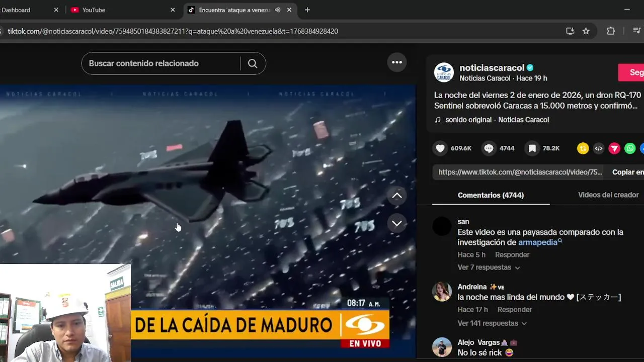Open the three-dot more options button
Image resolution: width=644 pixels, height=362 pixels.
[x=397, y=62]
